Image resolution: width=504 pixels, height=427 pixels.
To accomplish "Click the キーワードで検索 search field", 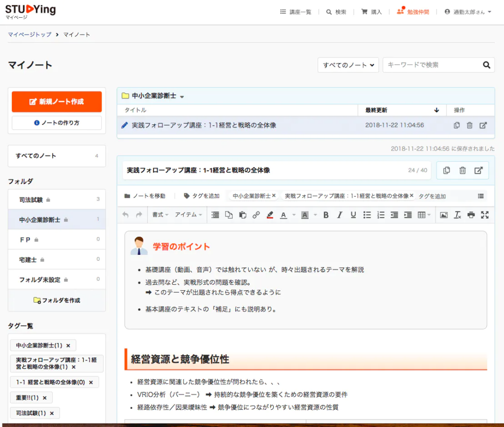I will click(x=431, y=65).
